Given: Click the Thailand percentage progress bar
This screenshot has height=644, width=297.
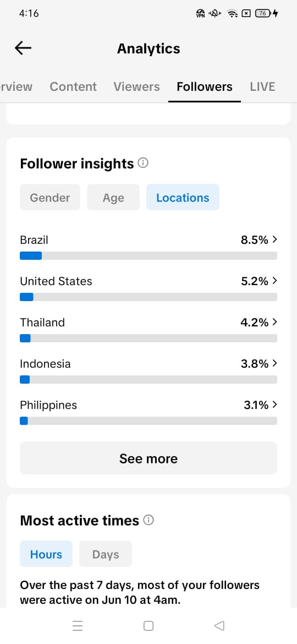Looking at the screenshot, I should 148,338.
